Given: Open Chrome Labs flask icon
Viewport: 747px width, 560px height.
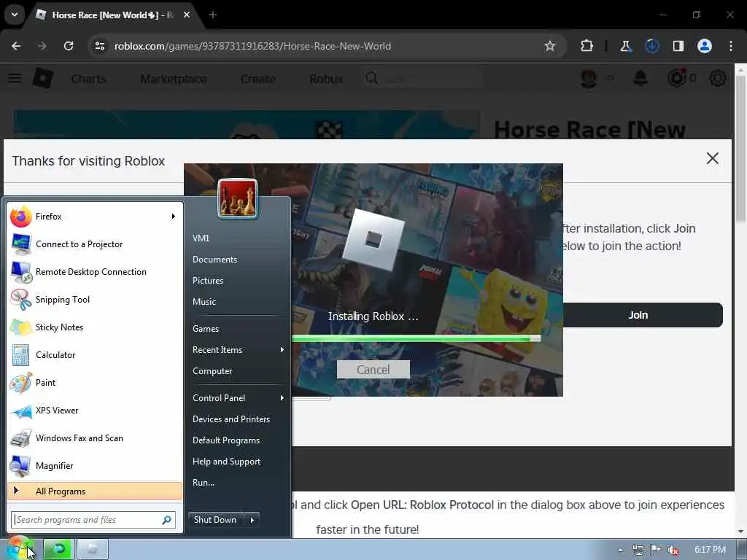Looking at the screenshot, I should 625,46.
